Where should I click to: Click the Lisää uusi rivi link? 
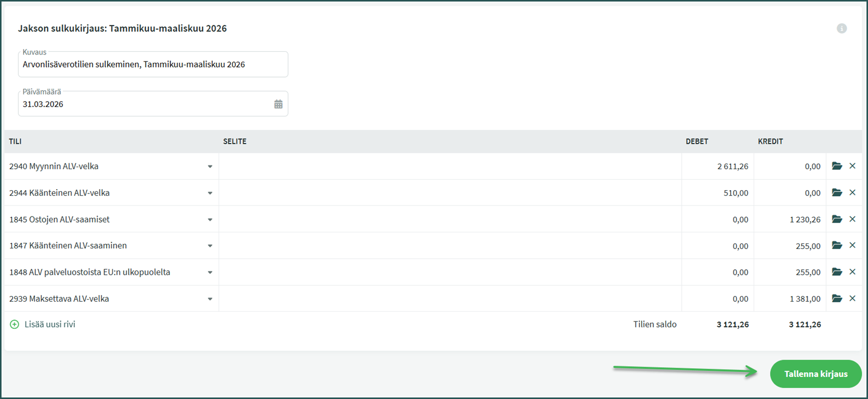coord(50,325)
